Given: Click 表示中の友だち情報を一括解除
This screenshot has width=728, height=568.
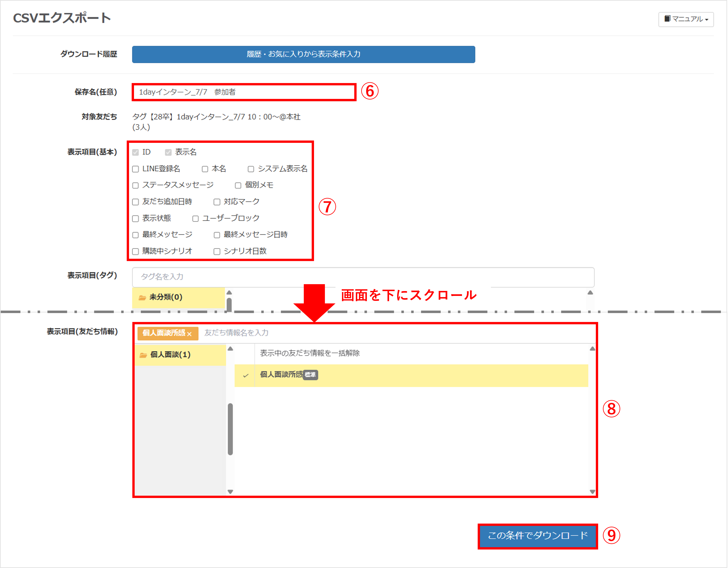Looking at the screenshot, I should click(310, 353).
